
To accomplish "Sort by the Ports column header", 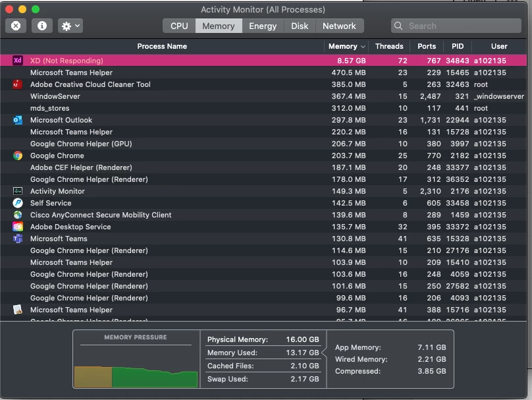I will pyautogui.click(x=427, y=46).
